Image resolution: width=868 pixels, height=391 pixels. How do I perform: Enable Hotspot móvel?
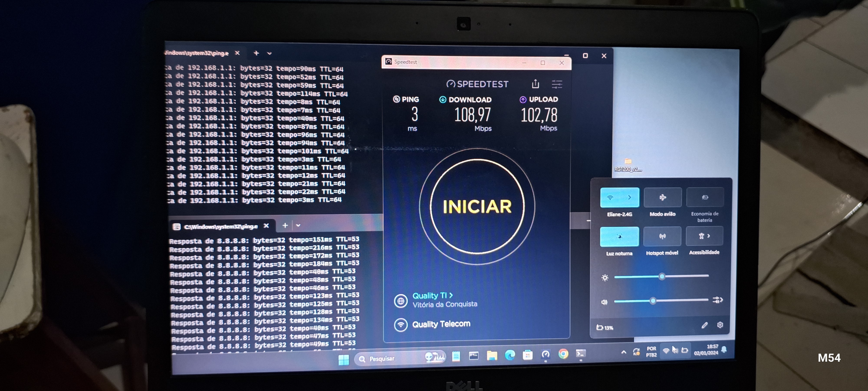[662, 236]
